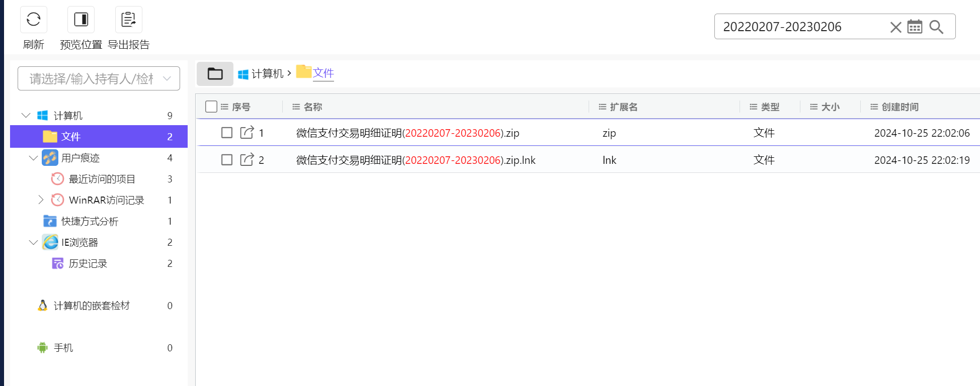This screenshot has width=980, height=386.
Task: Open the jump icon for row 2
Action: click(247, 160)
